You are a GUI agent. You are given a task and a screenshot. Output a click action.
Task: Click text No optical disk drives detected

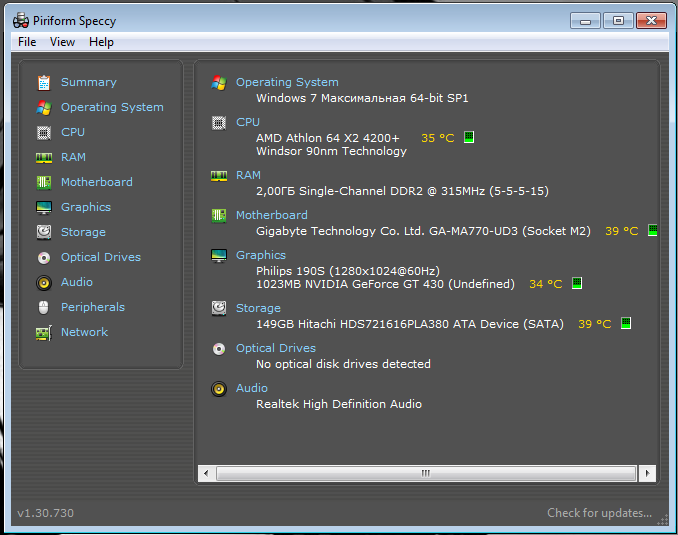point(343,364)
